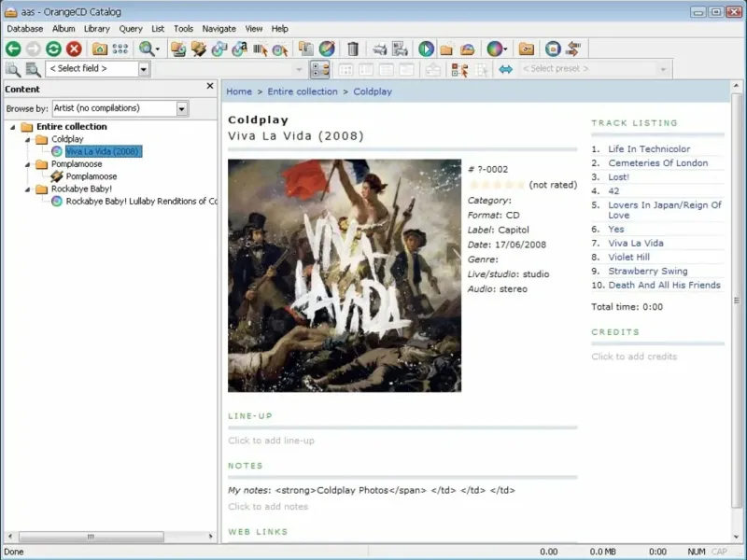Click the blue double-headed arrow icon
747x560 pixels.
[505, 69]
